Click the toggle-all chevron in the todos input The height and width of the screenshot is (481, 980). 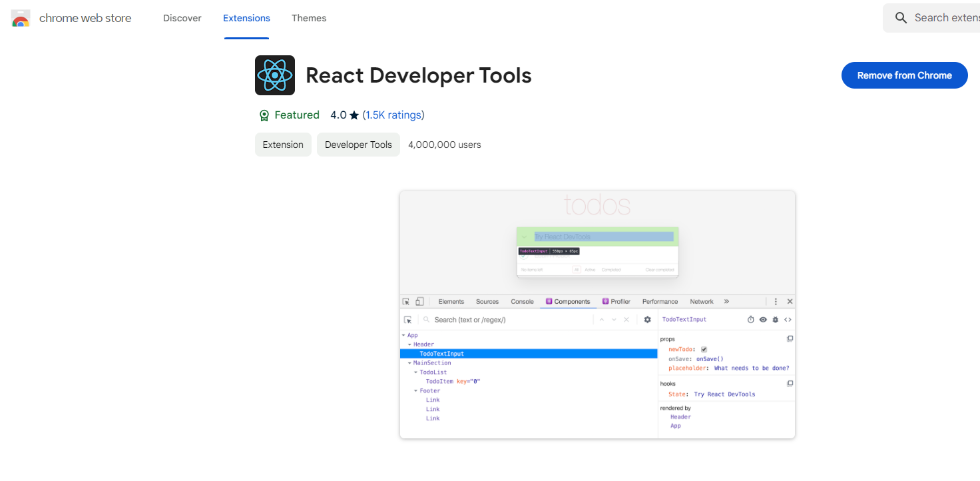click(524, 237)
